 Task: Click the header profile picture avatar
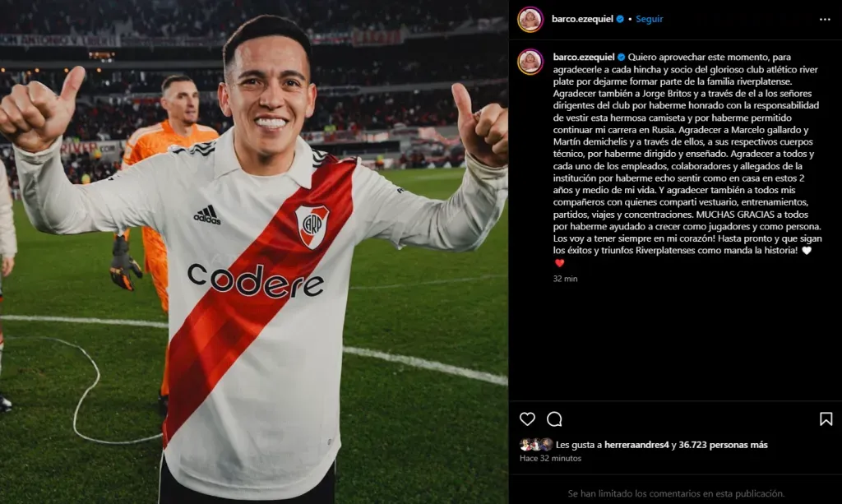[x=530, y=20]
